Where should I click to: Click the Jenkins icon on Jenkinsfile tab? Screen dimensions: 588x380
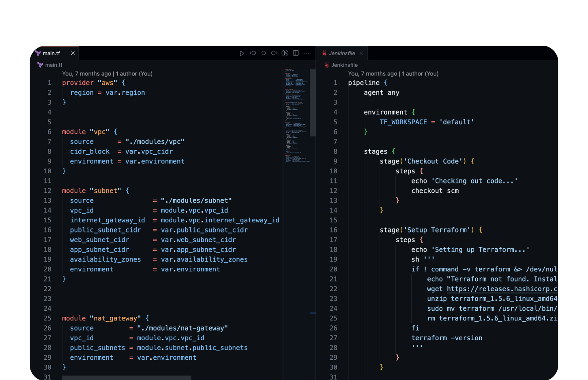pos(324,53)
